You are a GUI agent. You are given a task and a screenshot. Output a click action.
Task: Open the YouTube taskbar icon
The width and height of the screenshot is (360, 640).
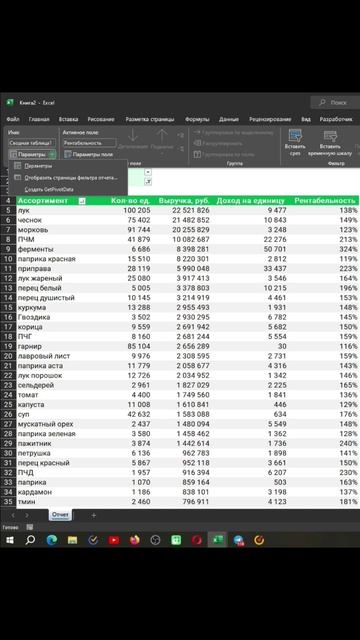pyautogui.click(x=114, y=540)
